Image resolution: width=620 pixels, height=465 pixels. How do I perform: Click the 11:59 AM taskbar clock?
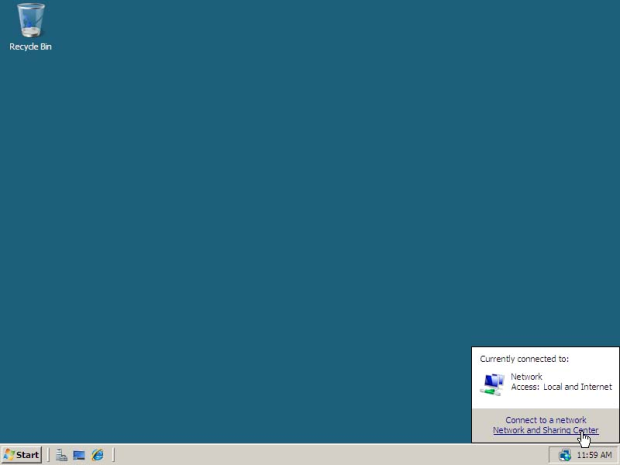point(594,455)
